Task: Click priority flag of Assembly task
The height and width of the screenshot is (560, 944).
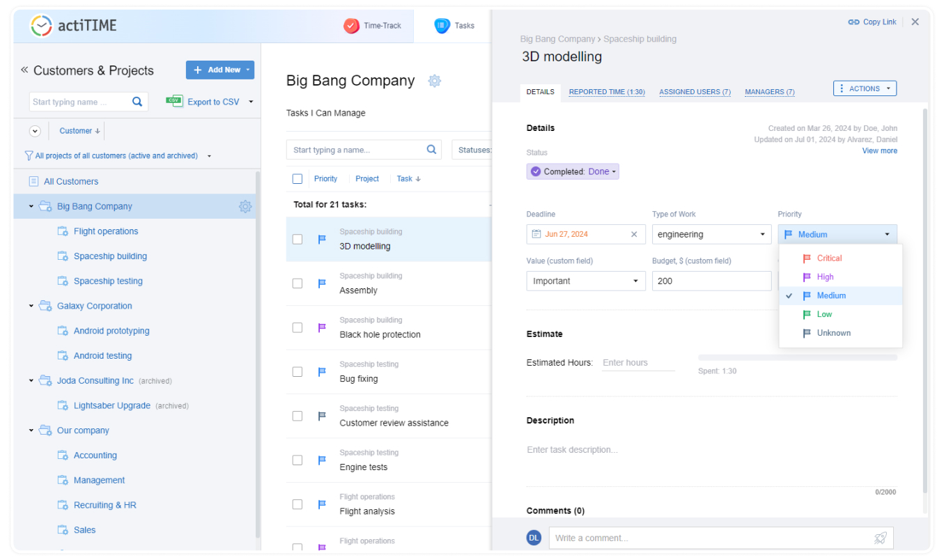Action: pos(322,283)
